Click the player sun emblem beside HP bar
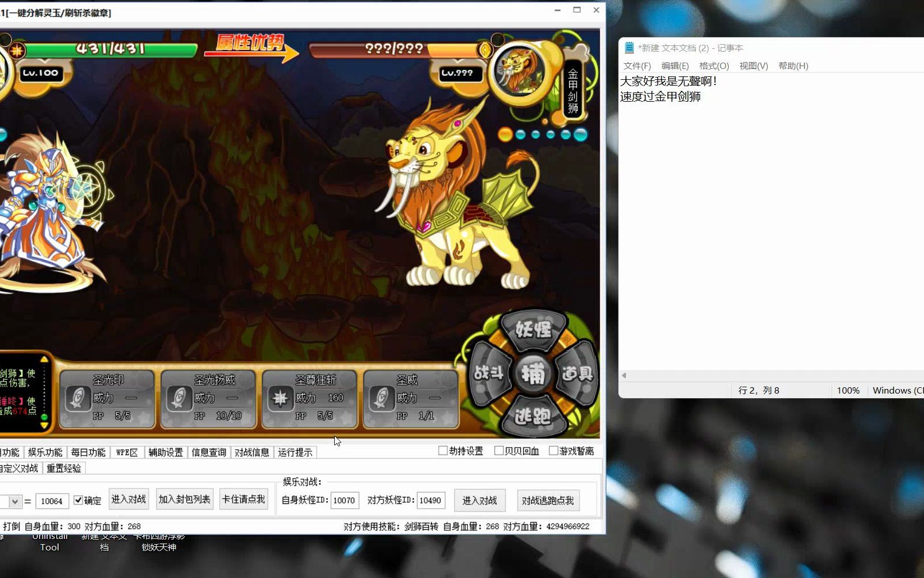924x578 pixels. pyautogui.click(x=17, y=51)
